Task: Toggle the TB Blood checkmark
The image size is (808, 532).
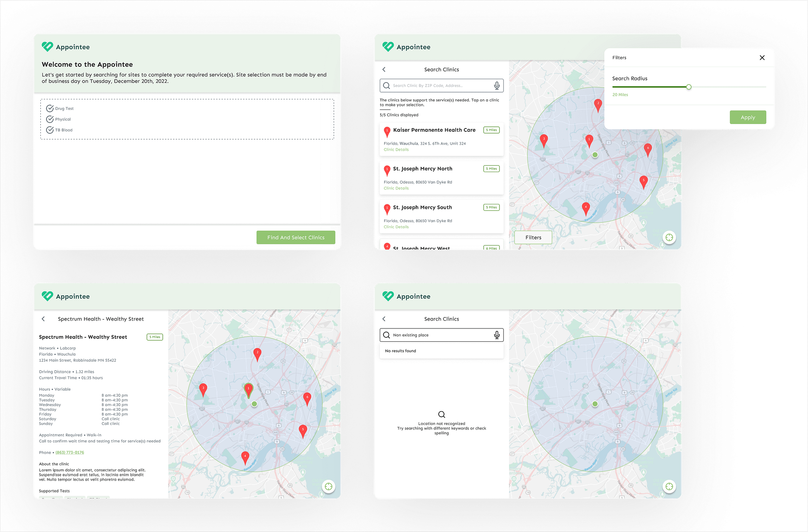Action: click(50, 130)
